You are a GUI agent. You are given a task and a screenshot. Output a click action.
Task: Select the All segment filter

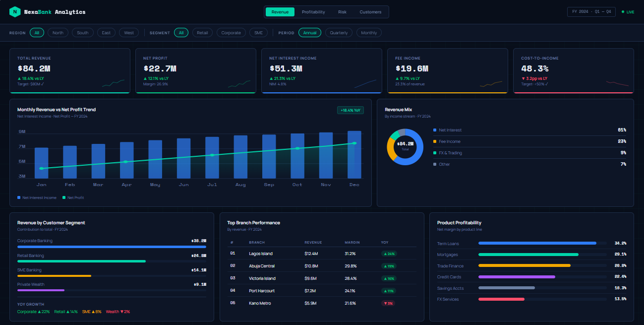[x=181, y=33]
